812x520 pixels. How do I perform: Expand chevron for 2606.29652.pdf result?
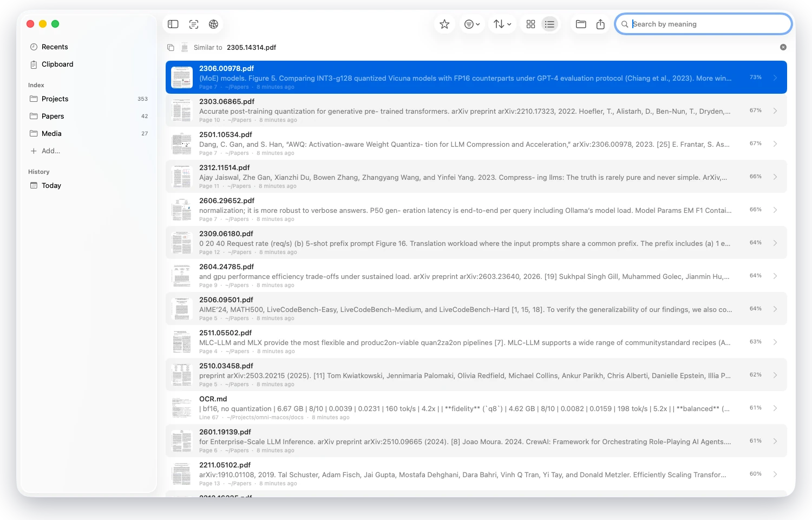775,210
